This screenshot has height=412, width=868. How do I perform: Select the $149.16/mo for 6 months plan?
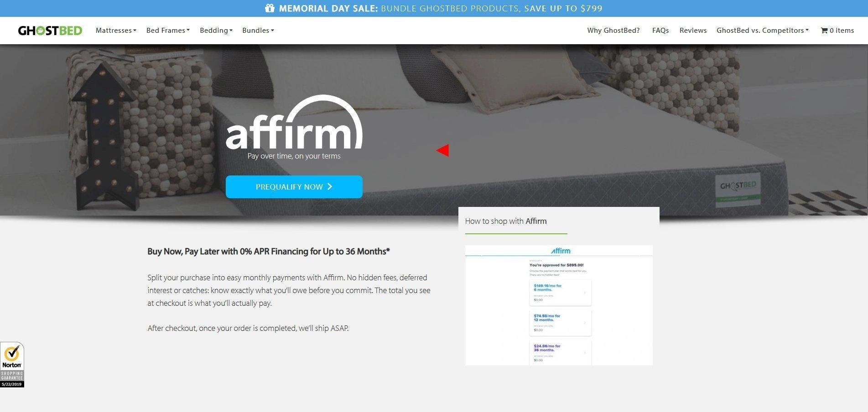click(x=560, y=293)
